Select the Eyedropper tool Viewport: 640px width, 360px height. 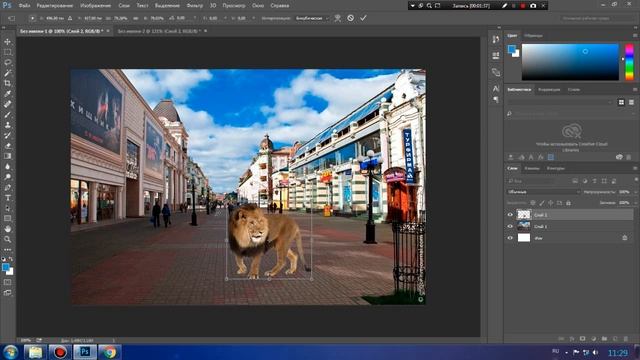[x=7, y=94]
